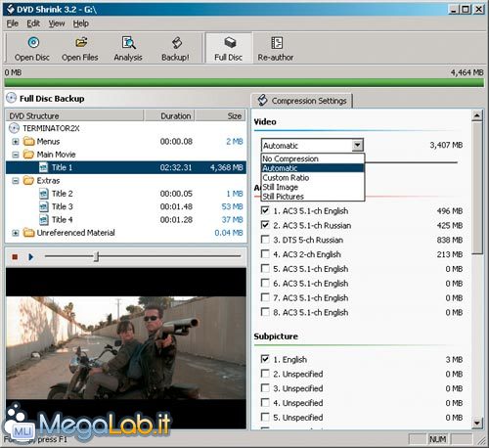Enable subpicture 2. Unspecified
489x448 pixels.
click(x=265, y=374)
